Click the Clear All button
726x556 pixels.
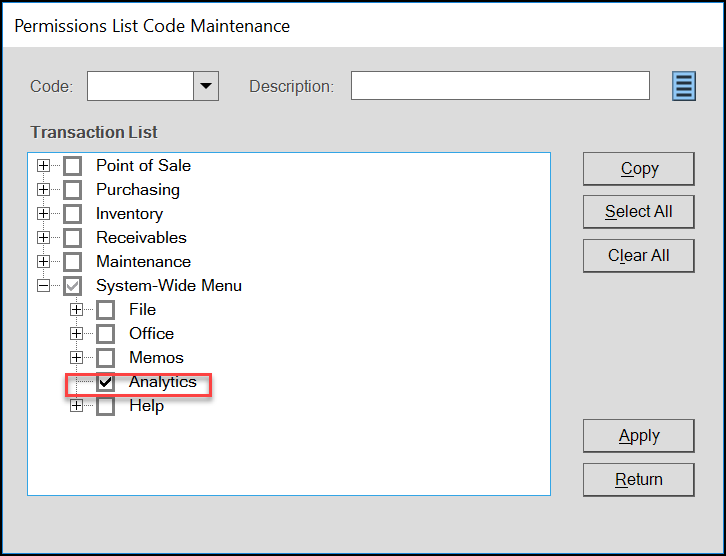[x=639, y=256]
